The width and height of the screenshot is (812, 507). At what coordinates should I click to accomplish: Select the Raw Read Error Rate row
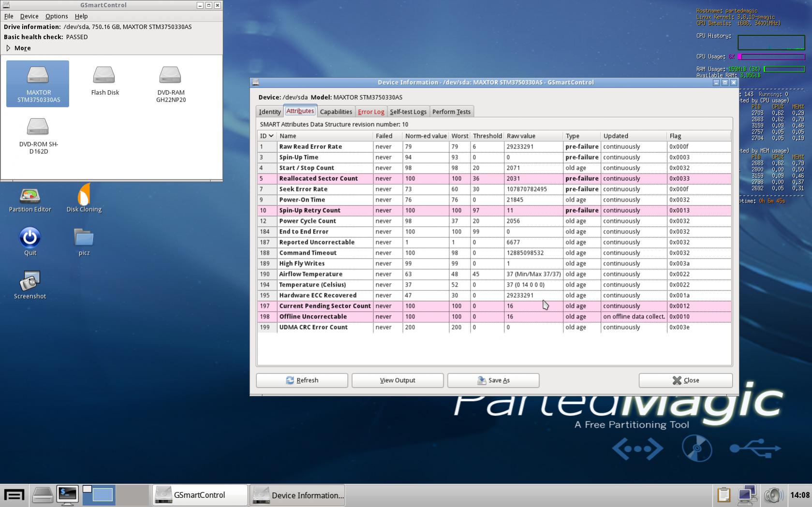(x=494, y=146)
